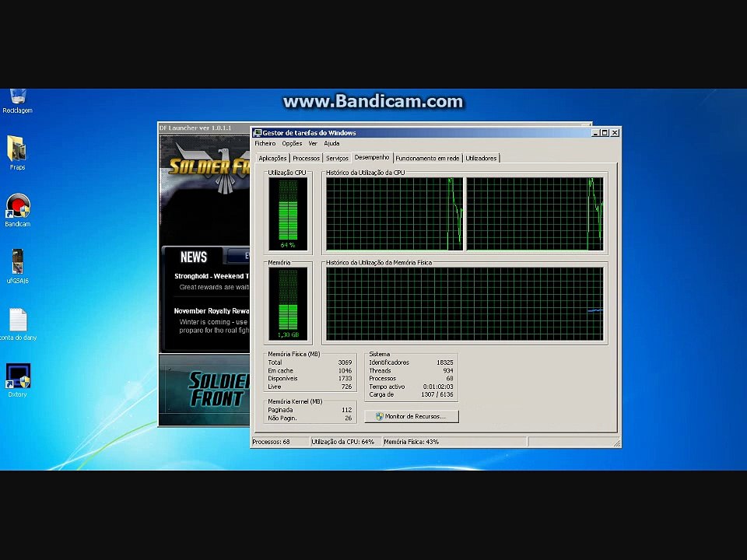Click the Task Manager resize grip corner
Viewport: 747px width, 560px height.
617,443
